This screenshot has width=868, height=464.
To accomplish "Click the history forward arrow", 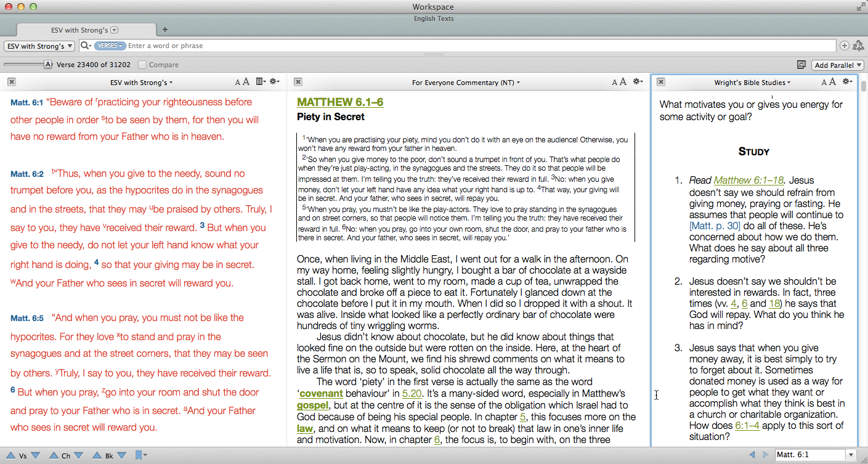I will pos(766,455).
